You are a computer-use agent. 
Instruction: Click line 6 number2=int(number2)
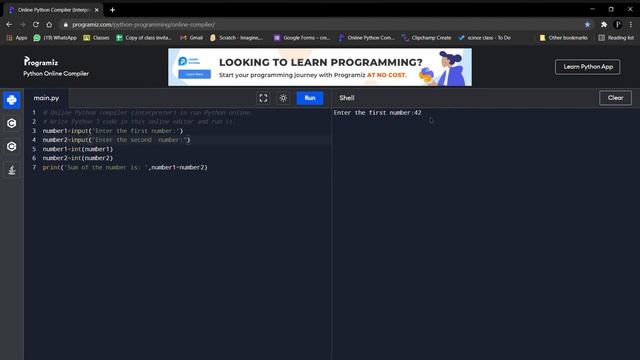78,158
